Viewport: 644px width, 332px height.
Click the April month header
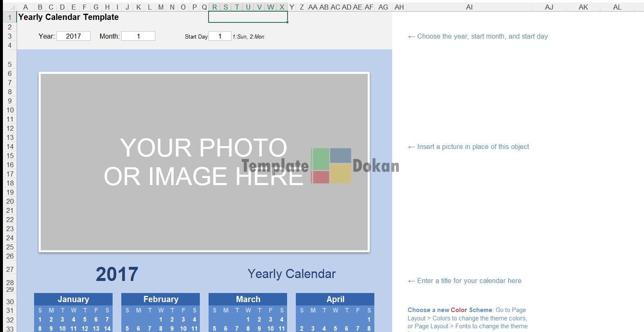click(x=335, y=299)
